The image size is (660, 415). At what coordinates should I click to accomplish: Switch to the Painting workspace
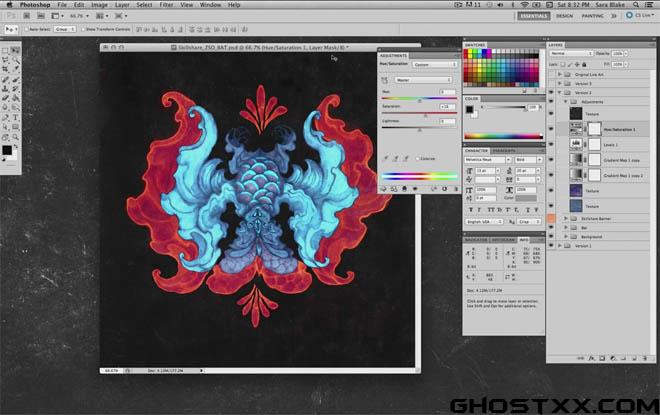tap(592, 16)
